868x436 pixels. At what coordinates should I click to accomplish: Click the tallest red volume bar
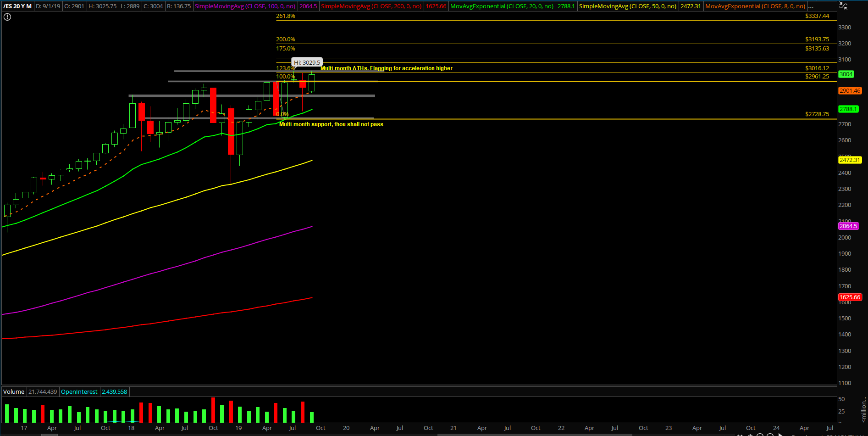click(213, 410)
